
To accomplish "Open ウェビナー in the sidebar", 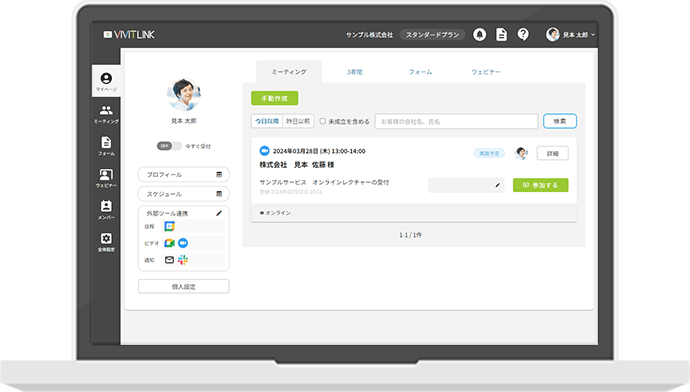I will click(x=106, y=178).
